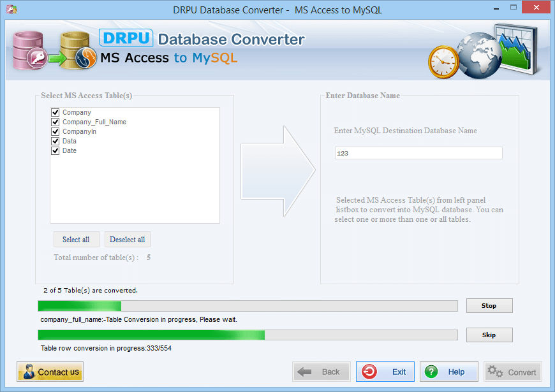Click the MySQL destination database name field

pyautogui.click(x=418, y=153)
